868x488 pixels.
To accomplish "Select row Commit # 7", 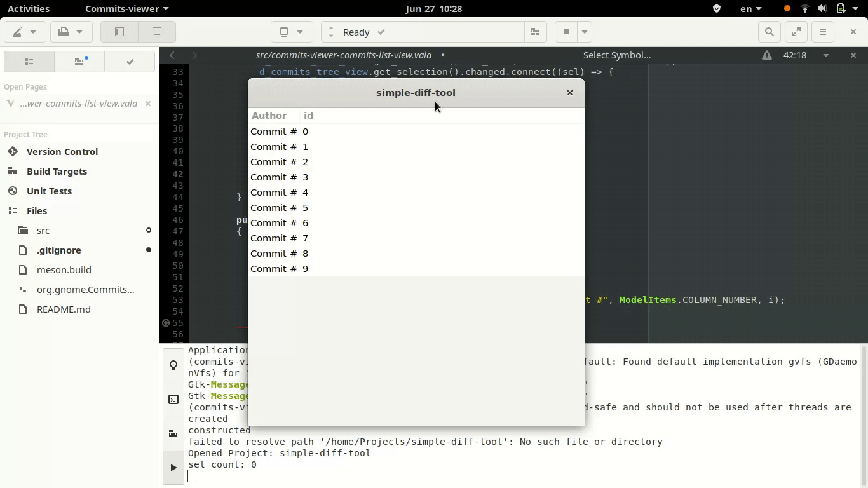I will coord(416,238).
